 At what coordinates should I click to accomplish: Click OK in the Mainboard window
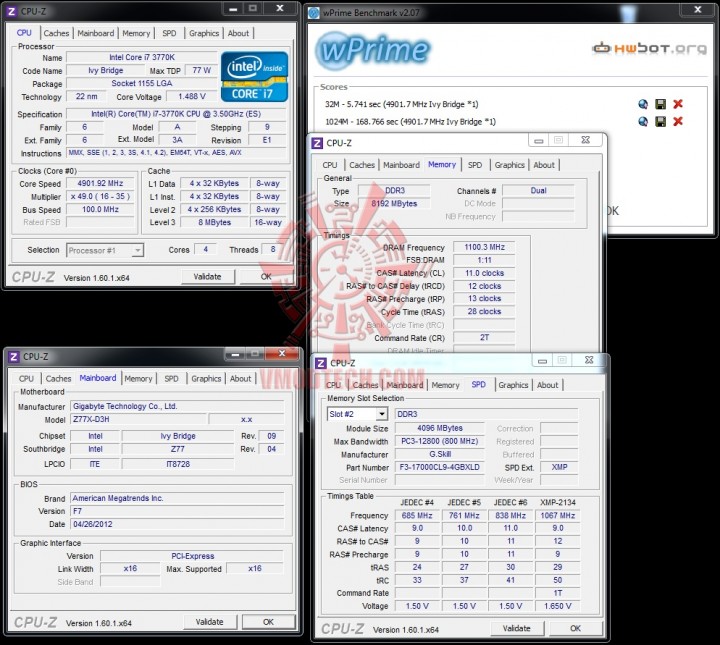point(268,622)
